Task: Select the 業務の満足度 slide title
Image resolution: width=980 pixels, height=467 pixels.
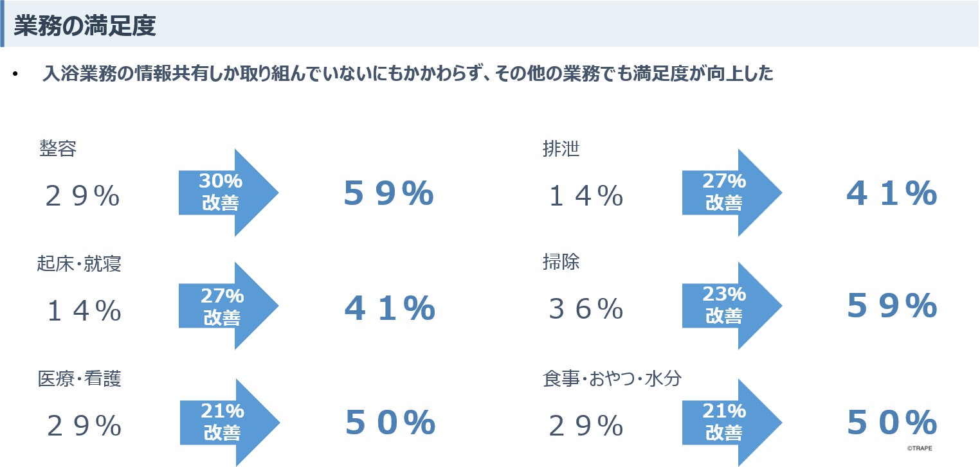Action: coord(85,26)
